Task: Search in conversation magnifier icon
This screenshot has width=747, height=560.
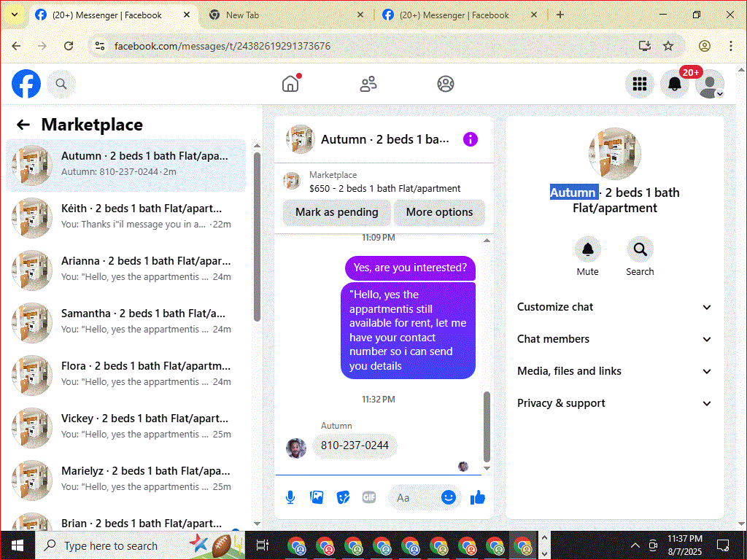Action: point(640,249)
